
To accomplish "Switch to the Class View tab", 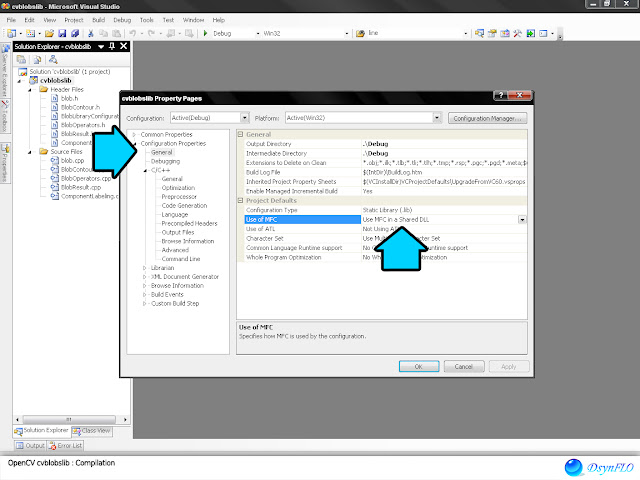I will click(92, 431).
